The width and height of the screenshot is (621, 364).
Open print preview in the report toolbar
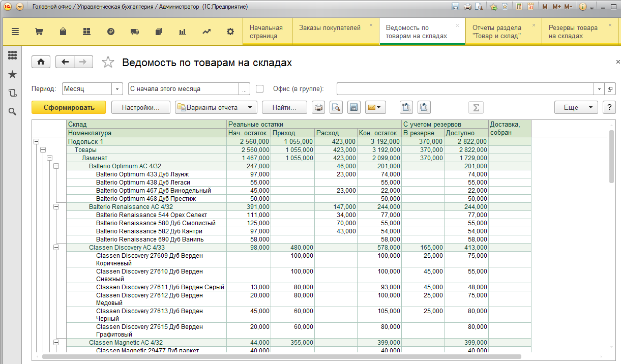[336, 107]
